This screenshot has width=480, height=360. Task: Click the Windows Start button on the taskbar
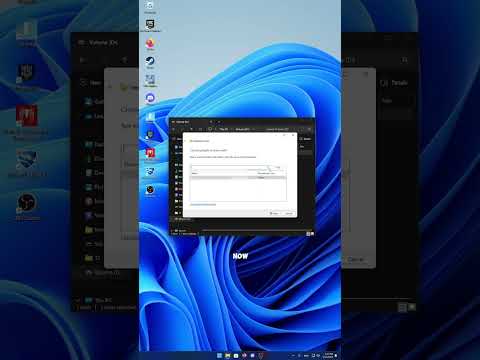tap(219, 356)
